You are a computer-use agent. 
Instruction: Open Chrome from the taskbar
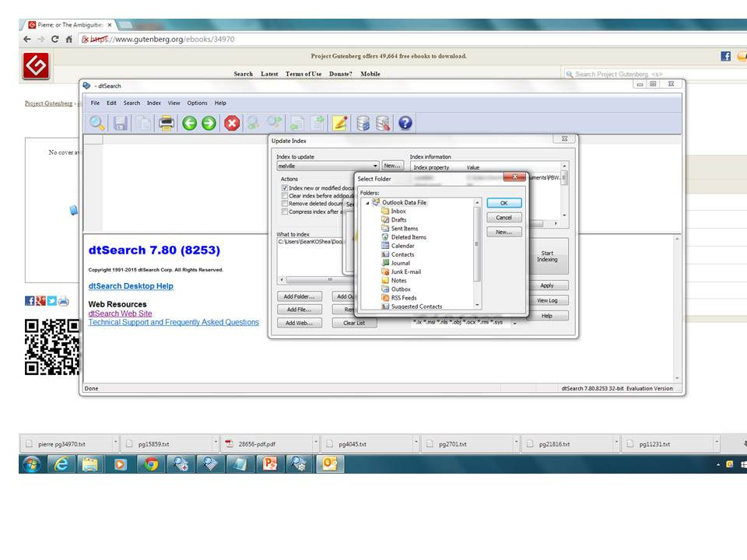pyautogui.click(x=151, y=464)
